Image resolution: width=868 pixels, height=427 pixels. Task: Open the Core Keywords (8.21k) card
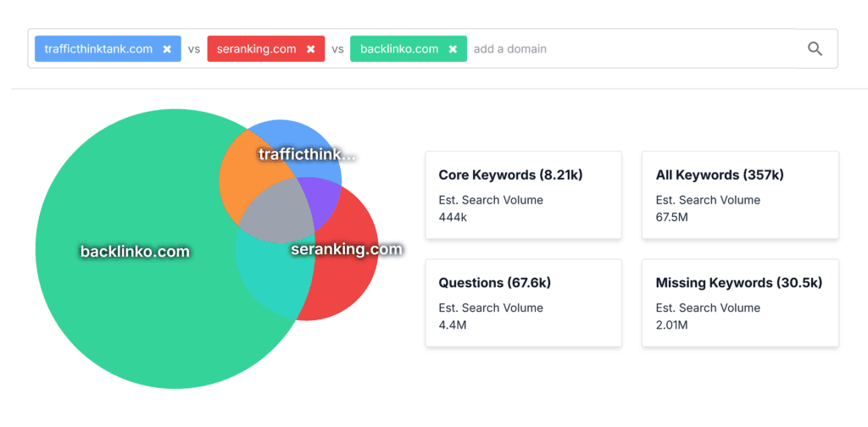523,195
